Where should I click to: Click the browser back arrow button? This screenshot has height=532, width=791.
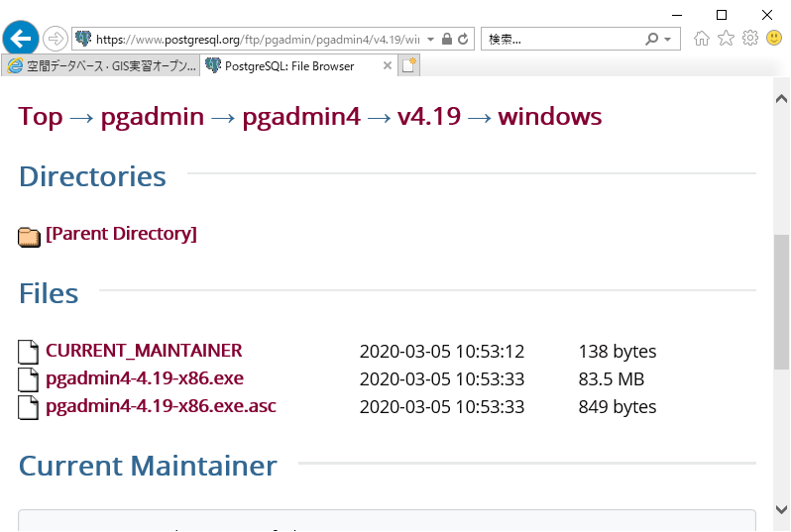21,39
